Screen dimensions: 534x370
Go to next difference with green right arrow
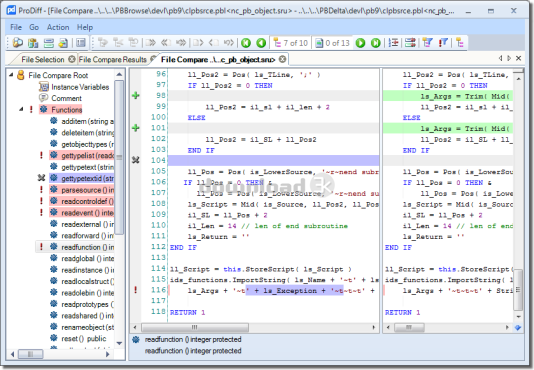tap(360, 43)
